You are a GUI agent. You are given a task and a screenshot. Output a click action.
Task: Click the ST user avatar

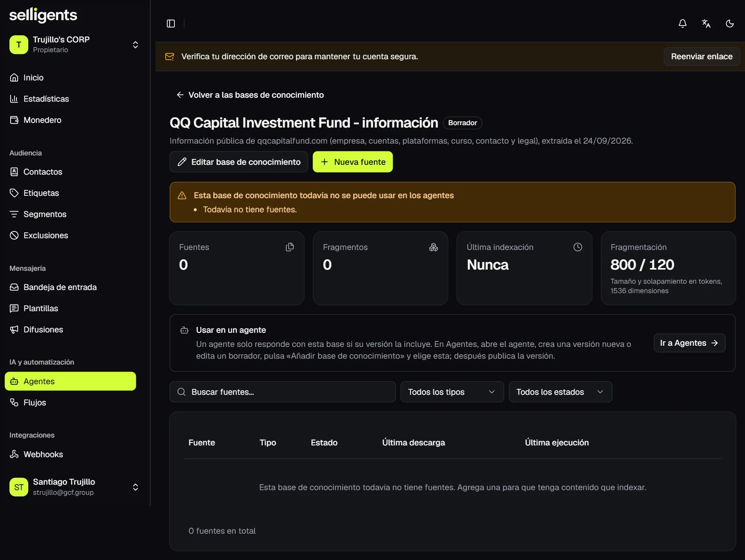coord(19,487)
